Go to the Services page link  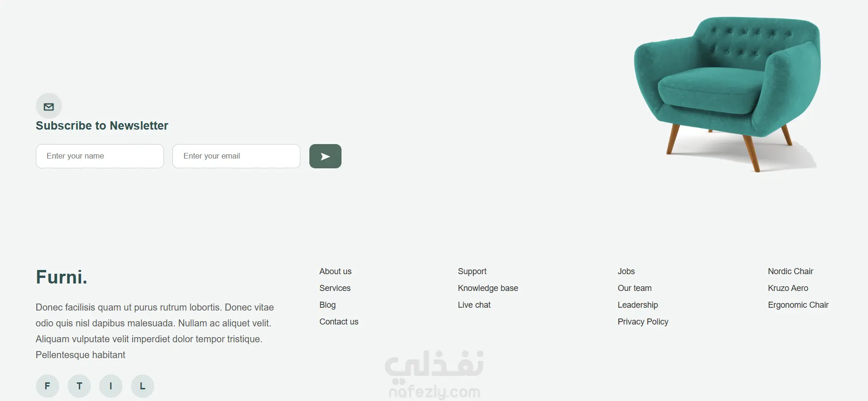(335, 288)
